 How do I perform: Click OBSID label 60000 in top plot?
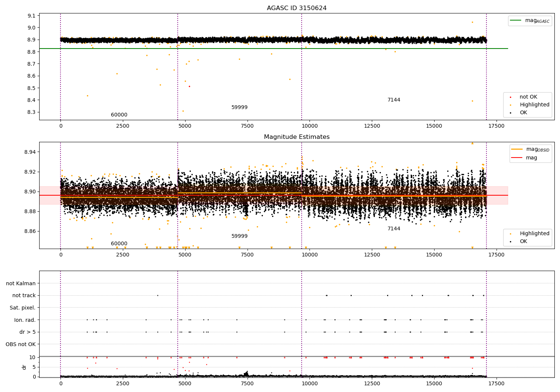pyautogui.click(x=119, y=115)
